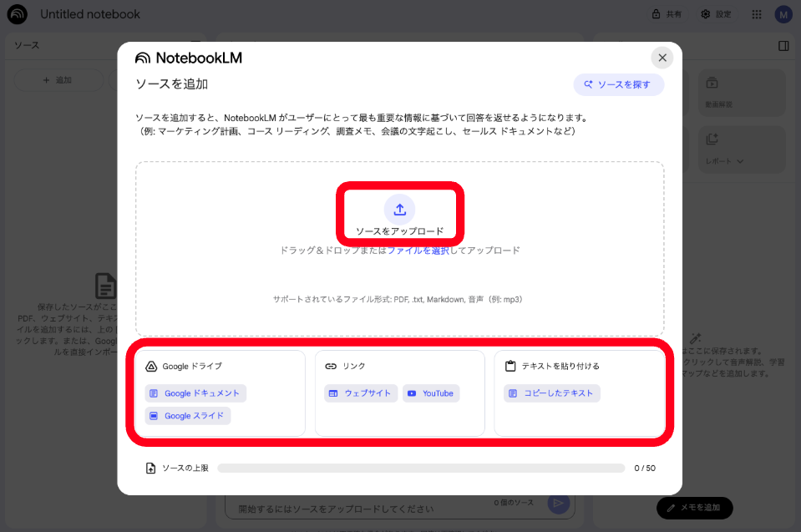Image resolution: width=801 pixels, height=532 pixels.
Task: Open 設定 settings gear
Action: tap(716, 14)
